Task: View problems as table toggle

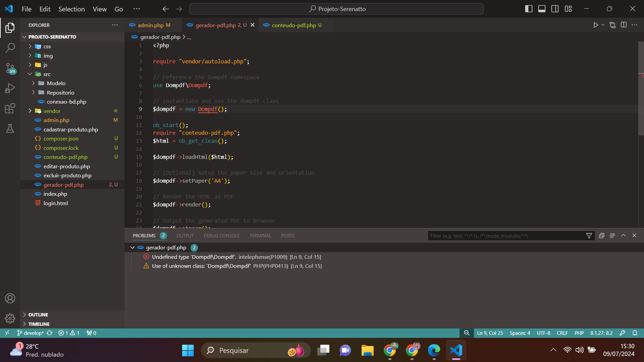Action: 612,236
